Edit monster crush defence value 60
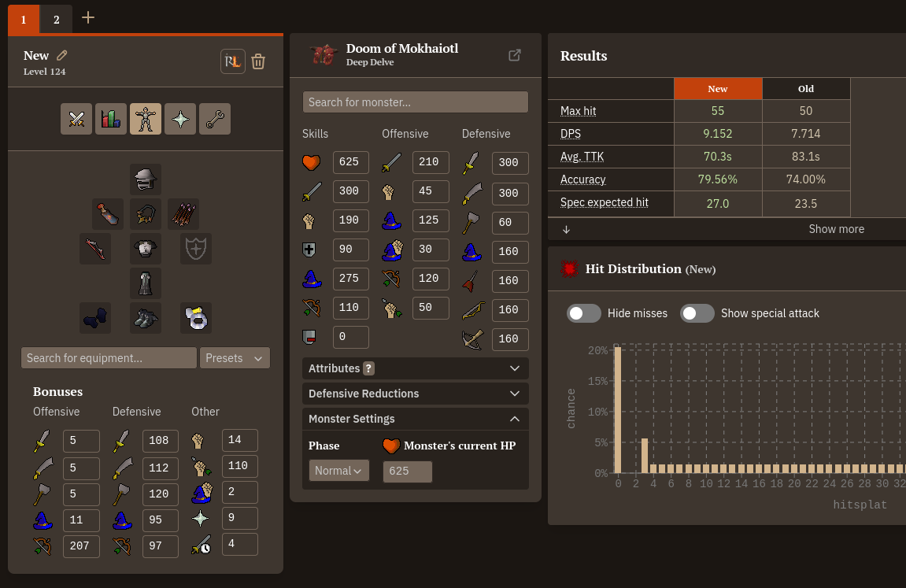The height and width of the screenshot is (588, 906). point(510,223)
